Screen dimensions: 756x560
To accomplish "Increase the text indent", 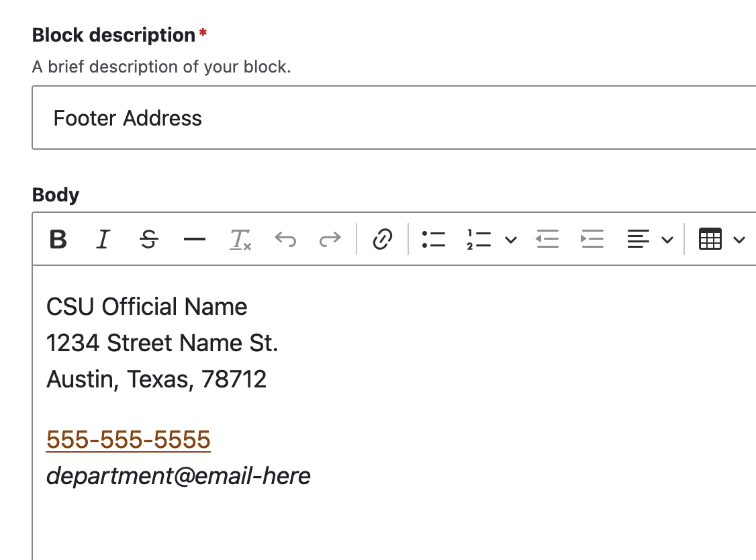I will point(592,239).
